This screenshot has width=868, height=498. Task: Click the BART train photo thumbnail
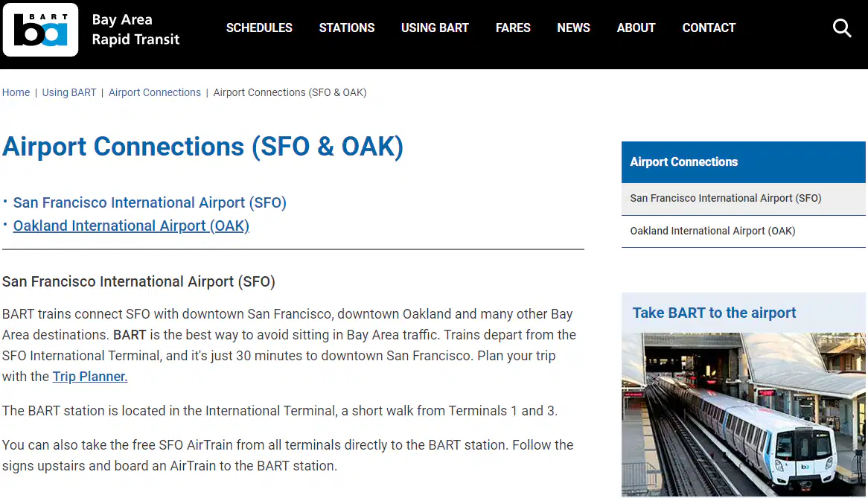pos(744,414)
